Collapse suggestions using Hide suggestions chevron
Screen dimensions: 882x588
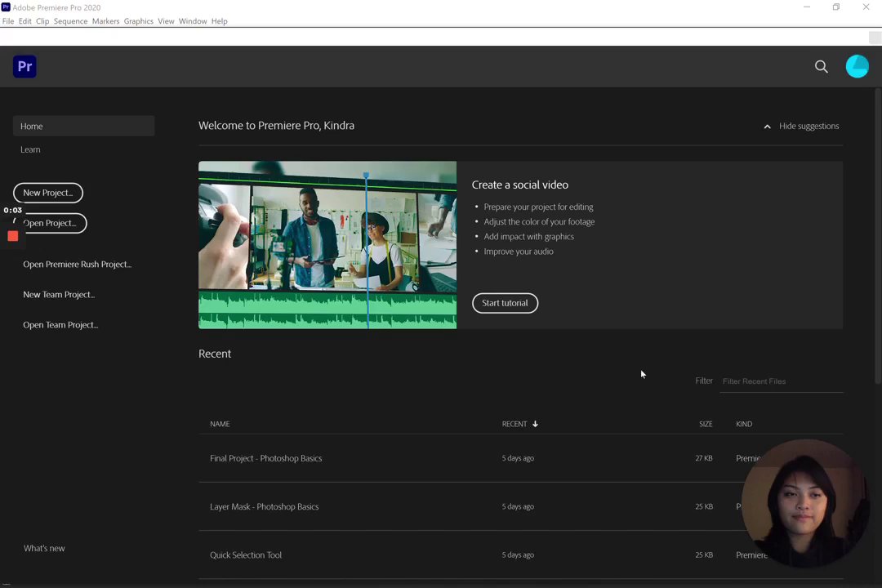click(767, 127)
